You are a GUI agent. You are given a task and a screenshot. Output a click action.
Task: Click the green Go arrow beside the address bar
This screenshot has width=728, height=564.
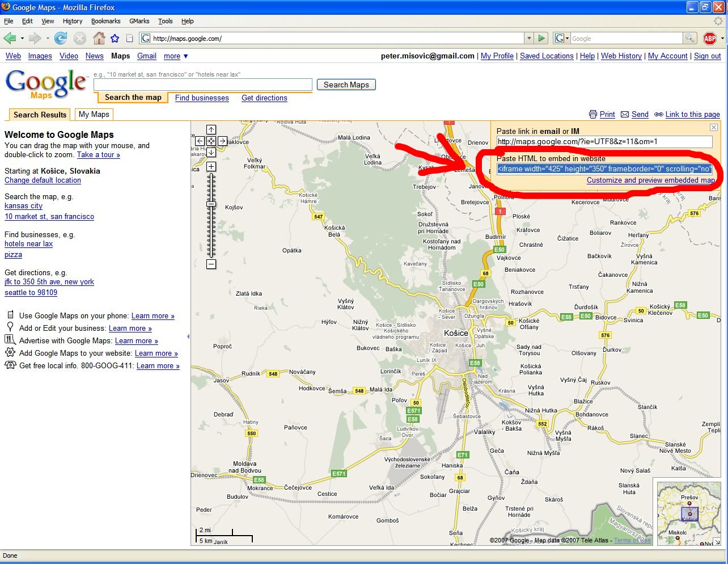[x=541, y=38]
